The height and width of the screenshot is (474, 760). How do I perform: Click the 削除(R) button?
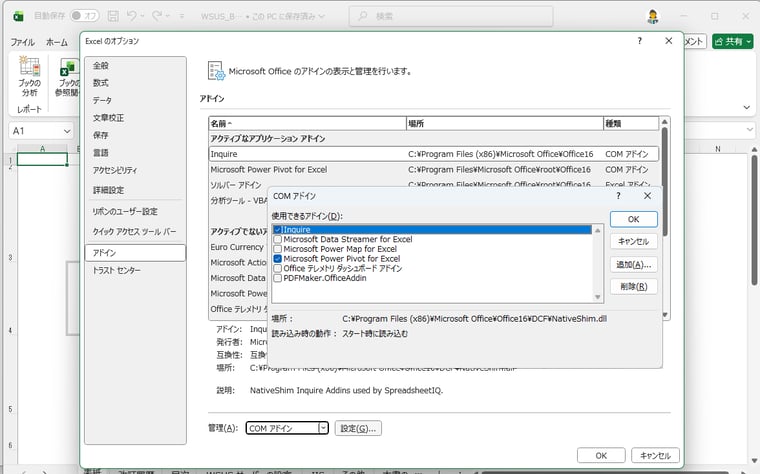[633, 286]
